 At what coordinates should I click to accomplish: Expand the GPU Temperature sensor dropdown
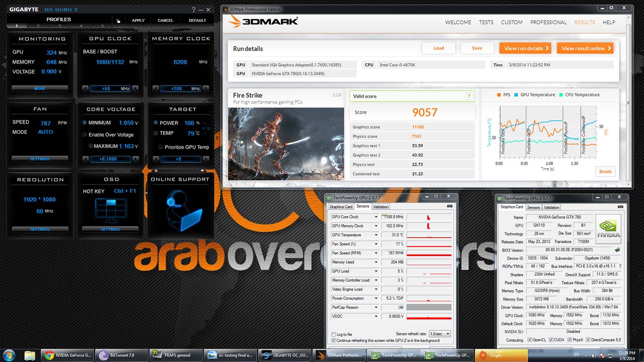point(376,235)
